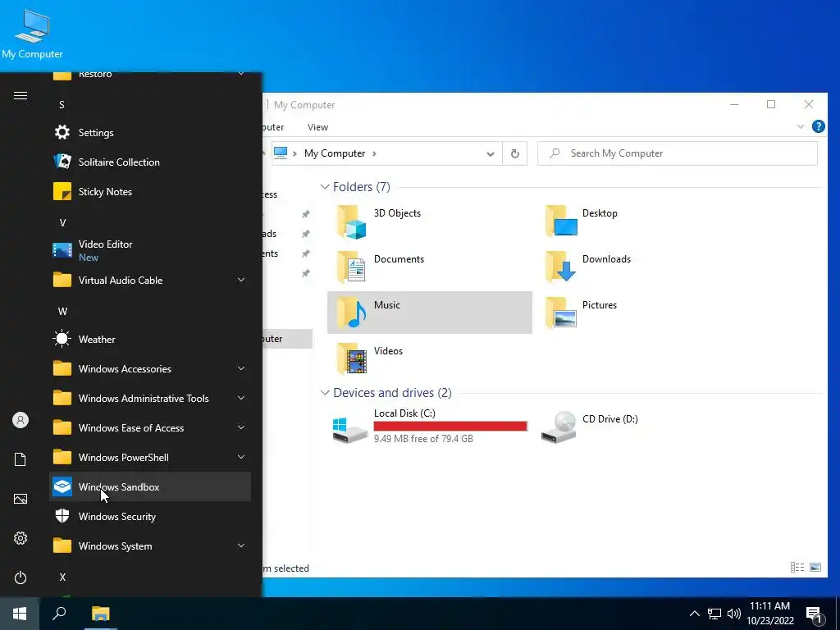840x630 pixels.
Task: Show hidden tray icons
Action: tap(694, 614)
